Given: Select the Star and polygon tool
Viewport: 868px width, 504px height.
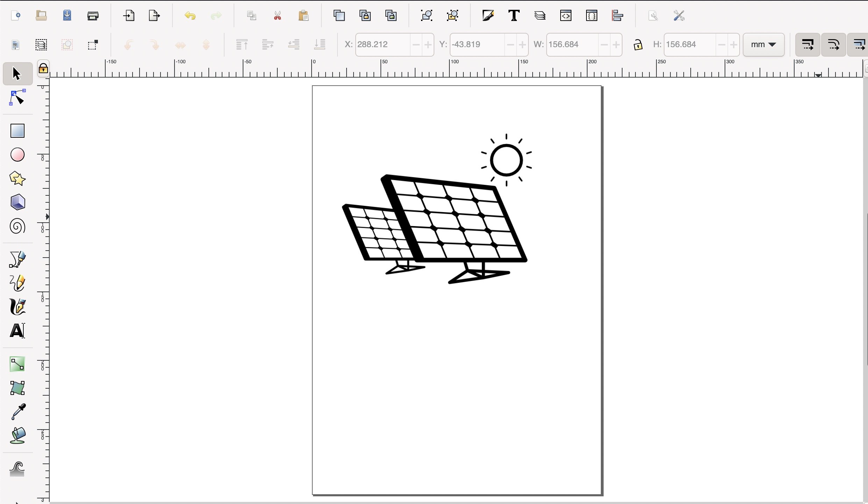Looking at the screenshot, I should click(17, 179).
